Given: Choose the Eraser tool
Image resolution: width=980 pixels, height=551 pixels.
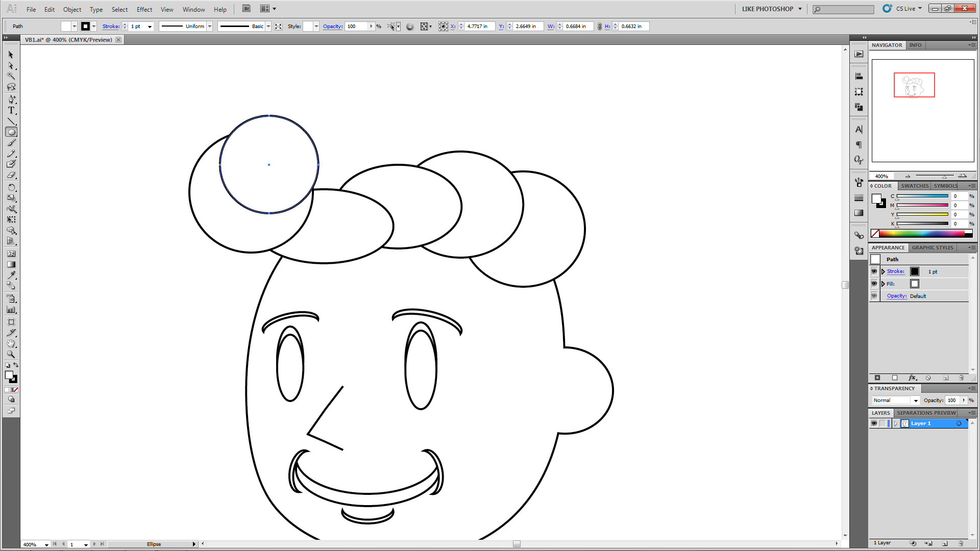Looking at the screenshot, I should (11, 175).
